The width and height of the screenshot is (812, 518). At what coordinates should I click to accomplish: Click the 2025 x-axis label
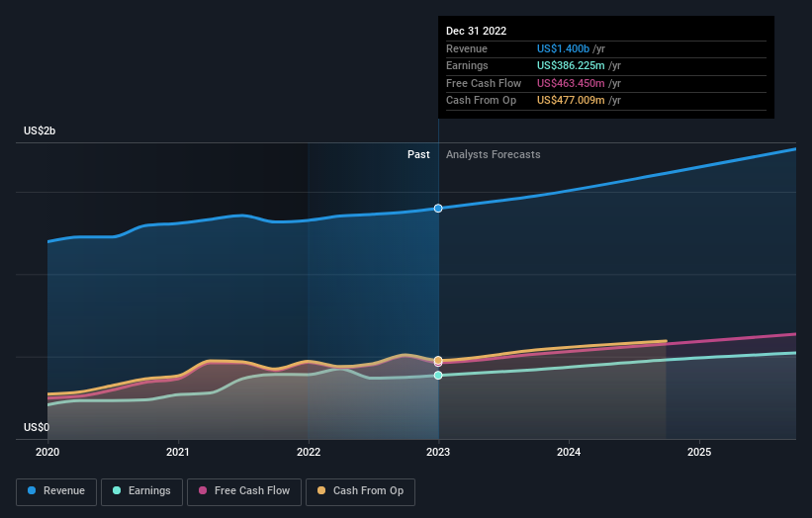[x=699, y=452]
